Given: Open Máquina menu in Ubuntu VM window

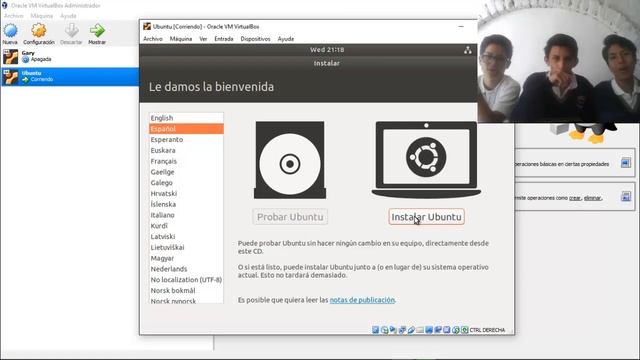Looking at the screenshot, I should pos(181,39).
